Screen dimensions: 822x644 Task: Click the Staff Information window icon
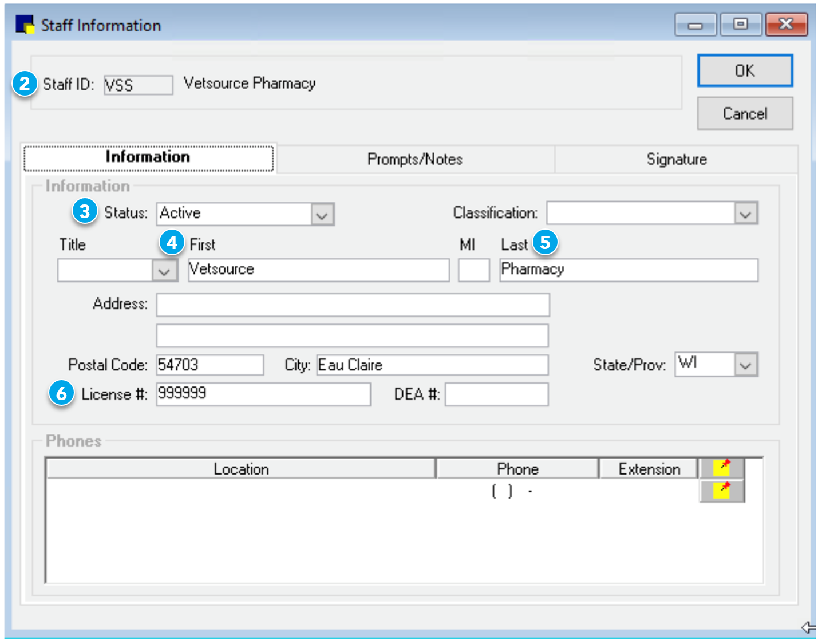coord(25,25)
